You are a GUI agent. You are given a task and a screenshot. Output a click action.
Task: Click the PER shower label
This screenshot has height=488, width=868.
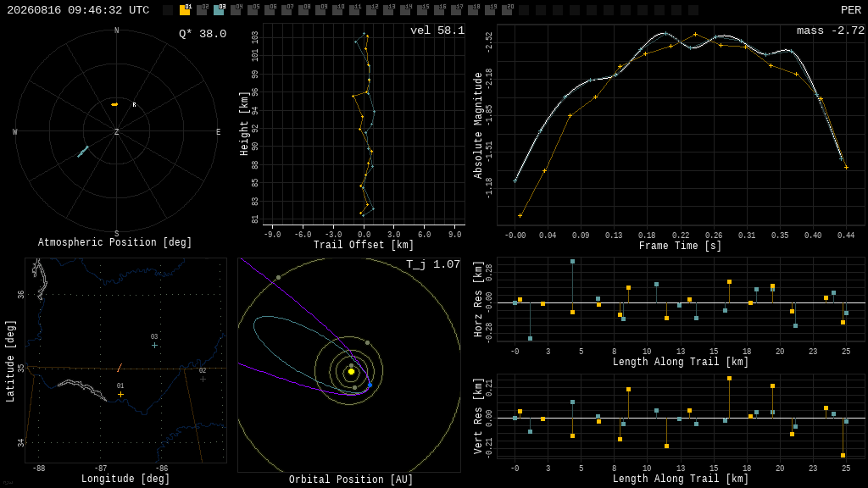pyautogui.click(x=851, y=10)
